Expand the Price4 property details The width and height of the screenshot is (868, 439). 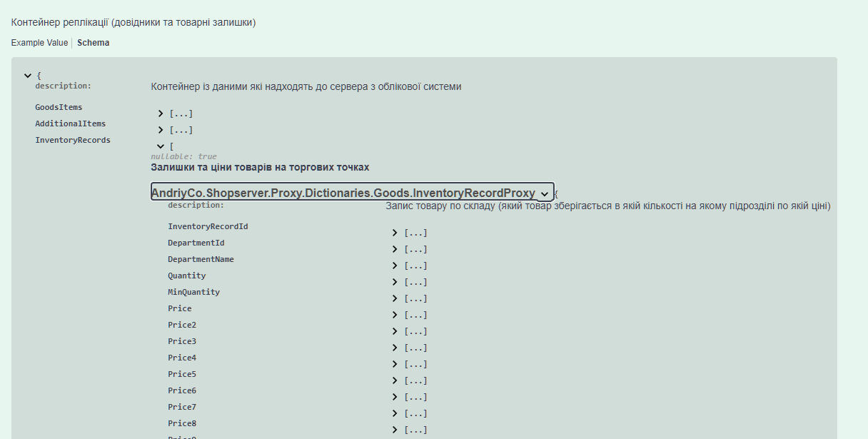(x=395, y=364)
